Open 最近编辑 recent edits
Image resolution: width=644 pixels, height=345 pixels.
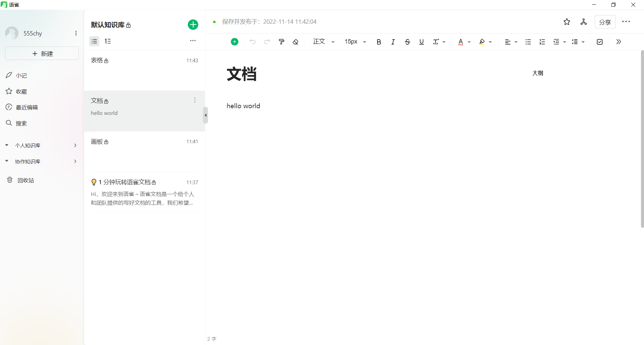(x=22, y=108)
